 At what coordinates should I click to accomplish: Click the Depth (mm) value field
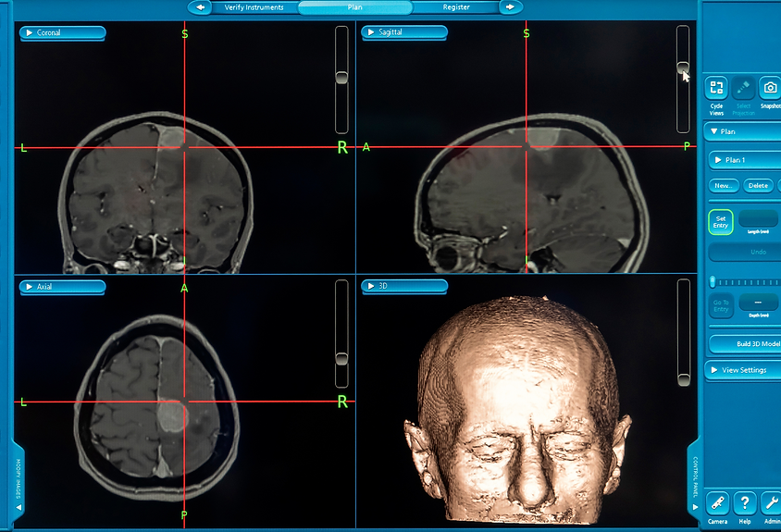[758, 303]
